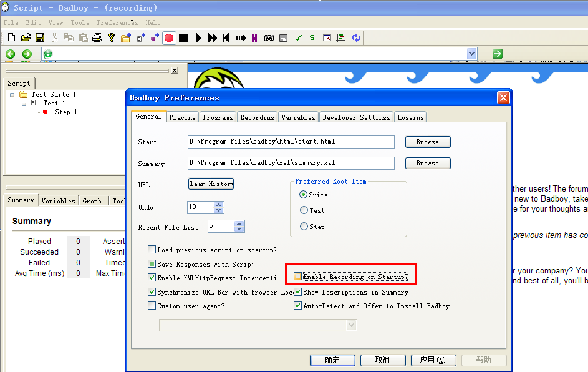The image size is (588, 372).
Task: Add assertion with green checkmark icon
Action: 298,37
